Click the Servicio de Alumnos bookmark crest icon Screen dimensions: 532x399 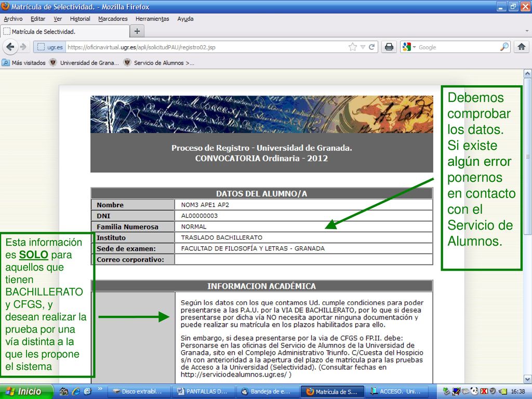click(x=127, y=62)
